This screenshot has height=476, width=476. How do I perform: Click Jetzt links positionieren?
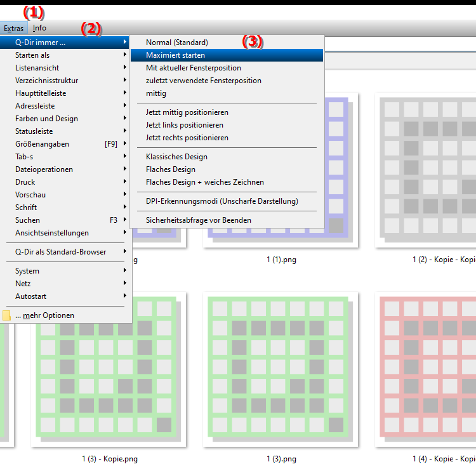point(227,125)
